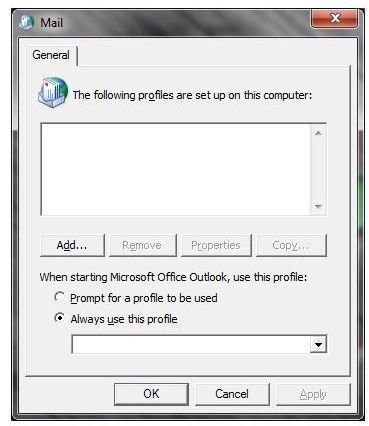The image size is (369, 426).
Task: Add a new mail profile
Action: [72, 245]
